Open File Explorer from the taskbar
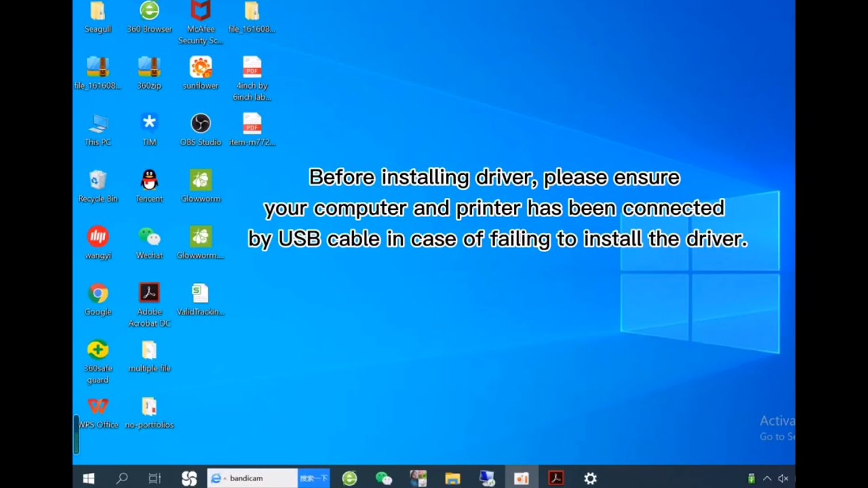The image size is (868, 488). click(452, 479)
